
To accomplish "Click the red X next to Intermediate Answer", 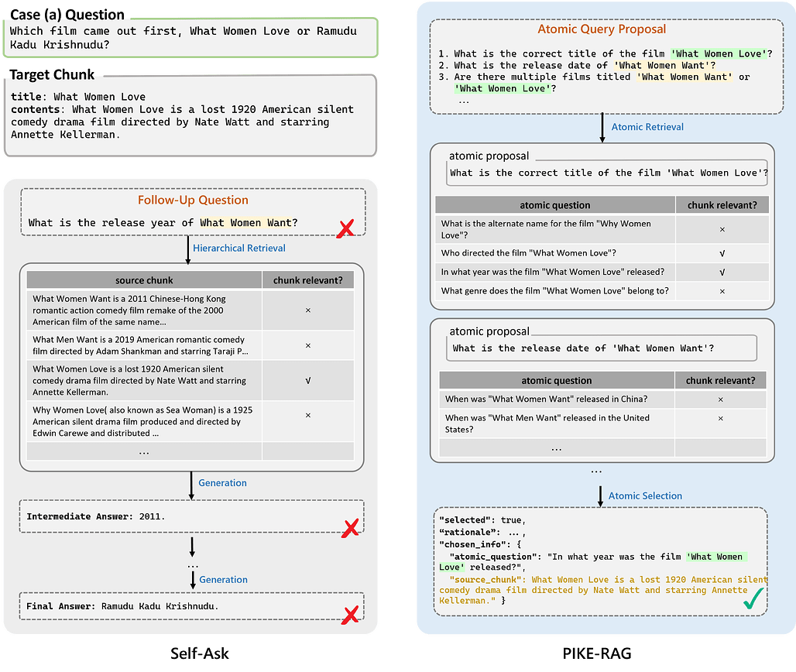I will pos(350,528).
